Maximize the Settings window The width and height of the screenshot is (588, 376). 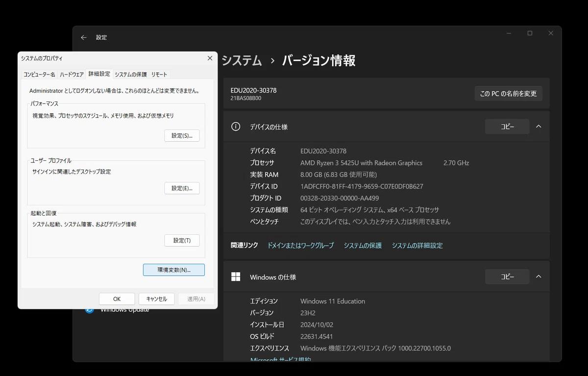pos(530,33)
